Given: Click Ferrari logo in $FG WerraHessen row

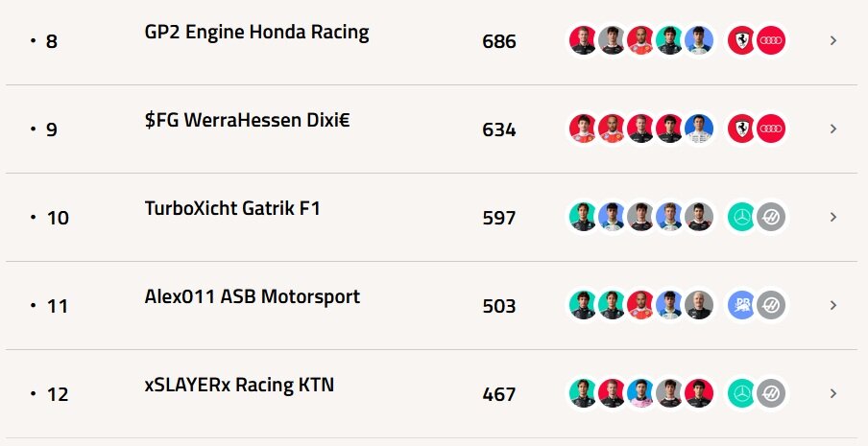Looking at the screenshot, I should coord(743,129).
